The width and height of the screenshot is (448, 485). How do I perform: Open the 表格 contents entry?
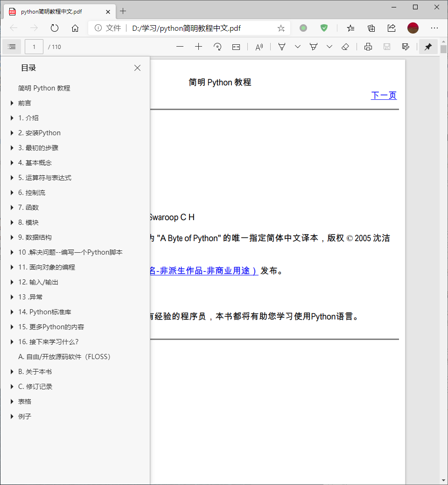[x=25, y=402]
